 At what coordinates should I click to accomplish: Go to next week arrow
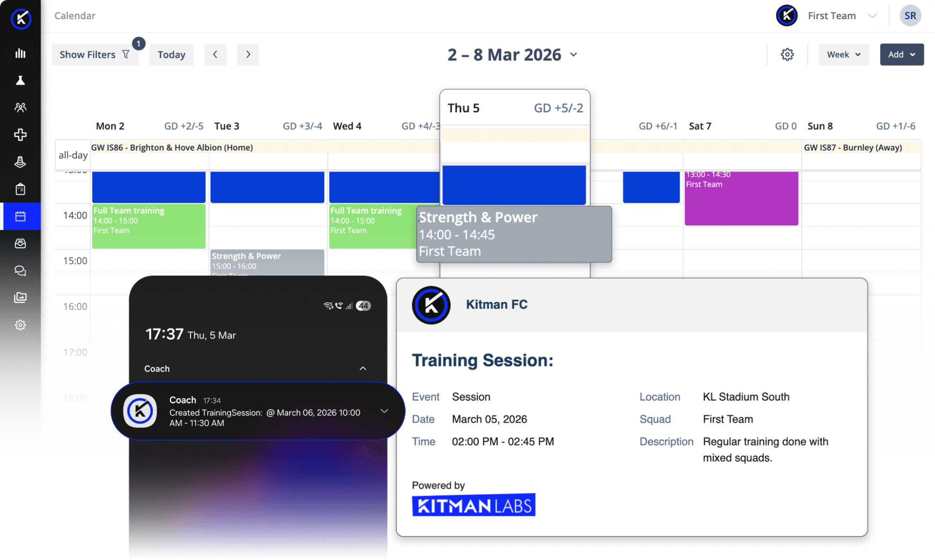(248, 55)
